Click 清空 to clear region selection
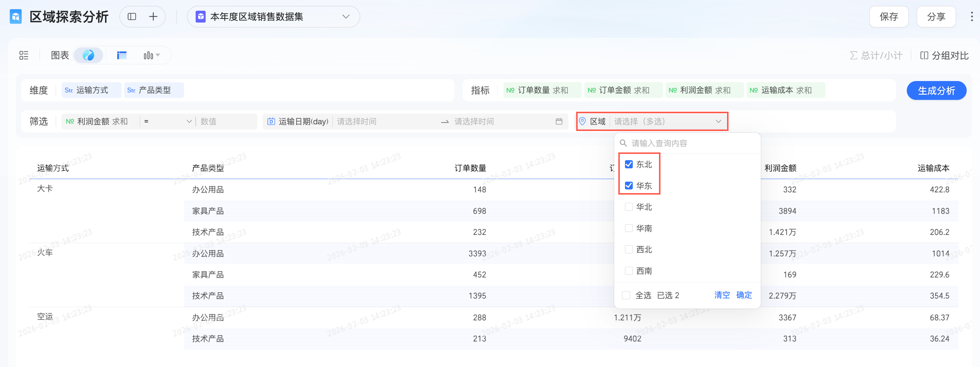This screenshot has height=367, width=980. pyautogui.click(x=722, y=295)
